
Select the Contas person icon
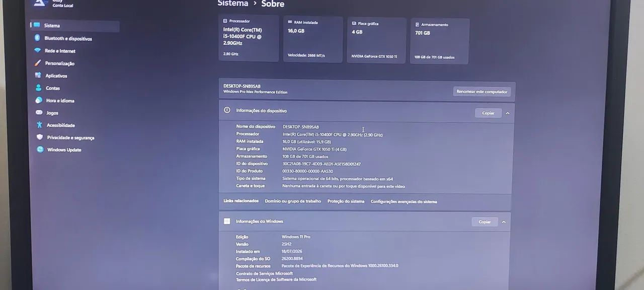pos(39,88)
